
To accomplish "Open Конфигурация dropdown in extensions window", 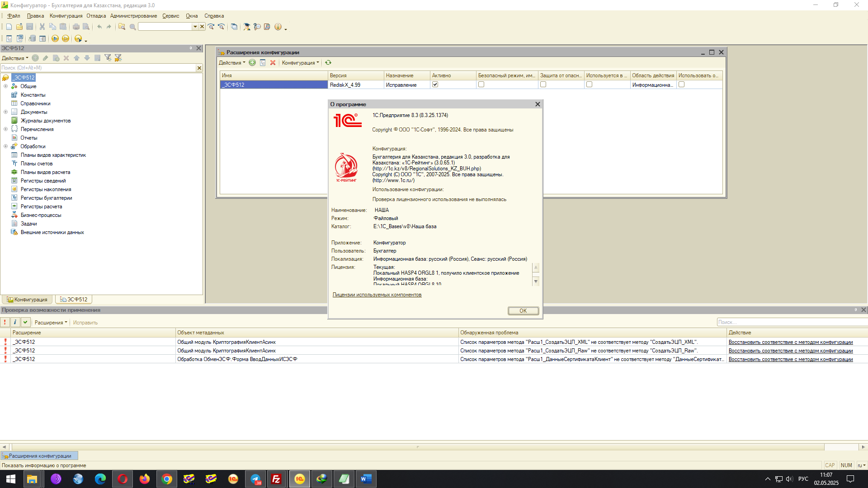I will tap(300, 63).
